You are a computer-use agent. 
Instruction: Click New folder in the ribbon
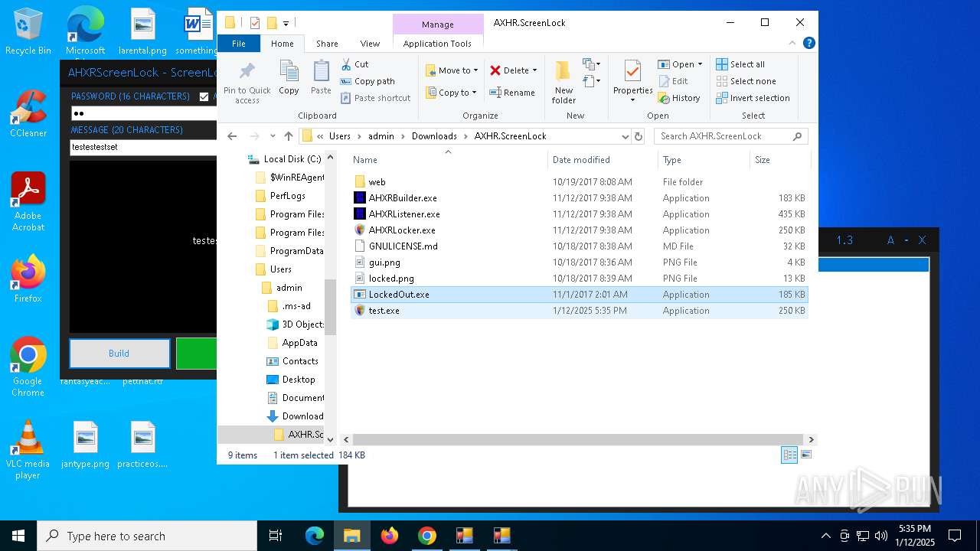pyautogui.click(x=563, y=83)
